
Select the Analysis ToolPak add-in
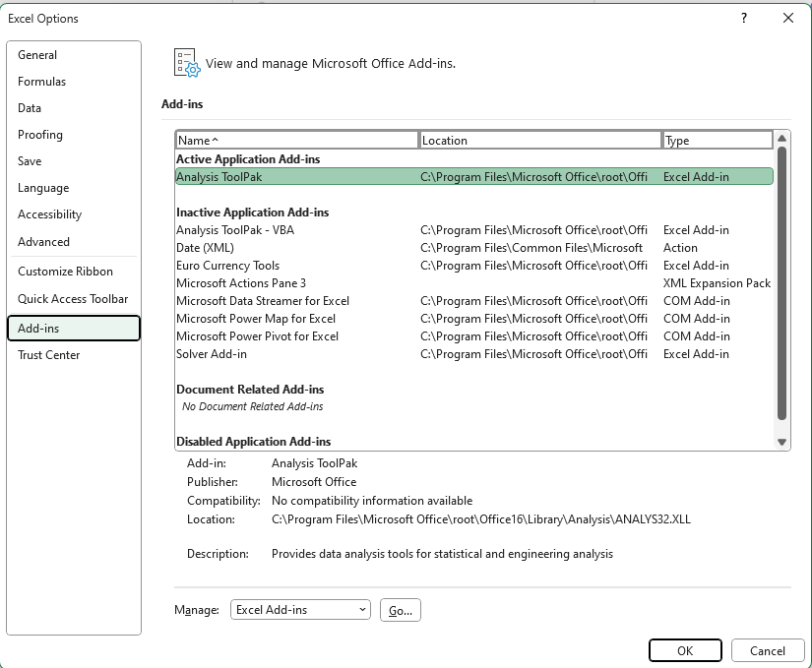(295, 176)
